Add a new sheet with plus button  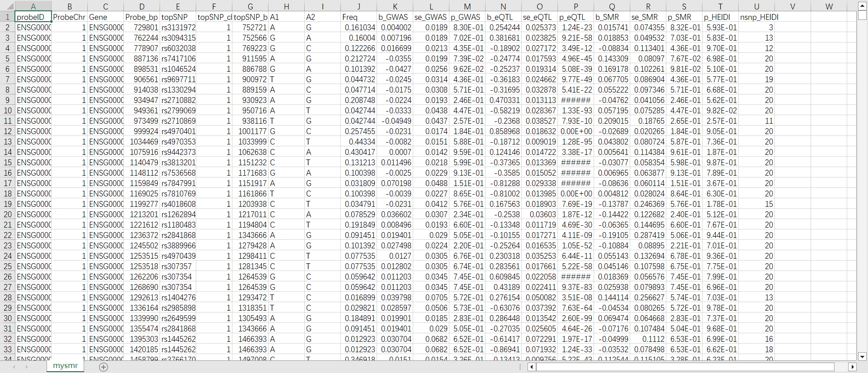click(x=104, y=367)
